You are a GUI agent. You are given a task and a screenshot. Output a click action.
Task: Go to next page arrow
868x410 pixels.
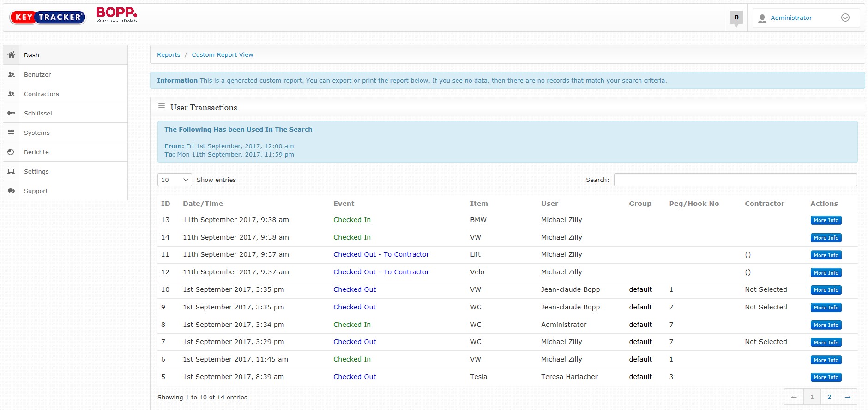(x=848, y=397)
